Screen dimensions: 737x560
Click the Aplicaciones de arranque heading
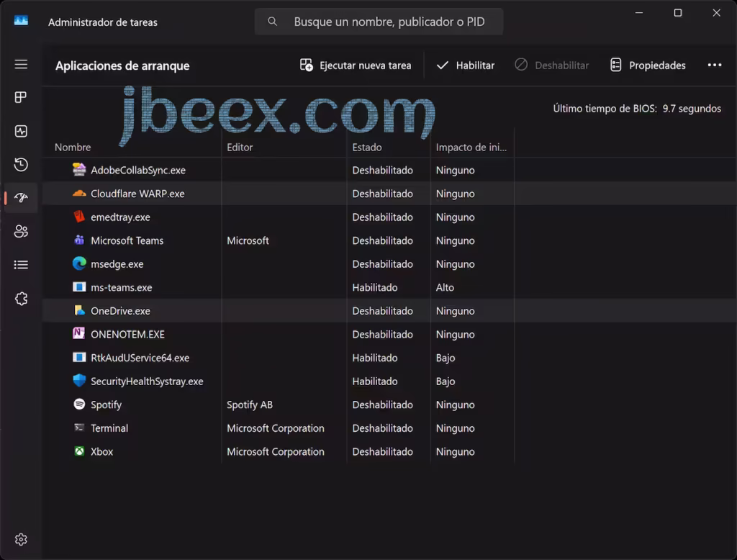click(122, 66)
